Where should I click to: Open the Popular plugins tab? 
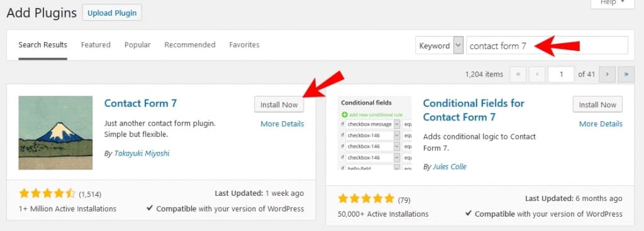[138, 45]
